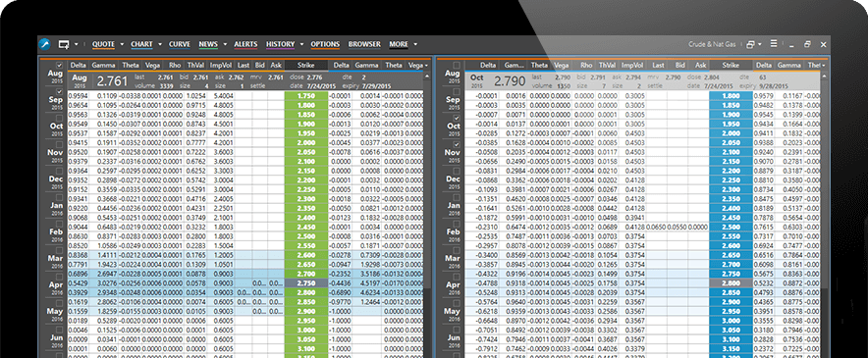Select highlighted strike 2.750 in Aug panel
The height and width of the screenshot is (358, 868).
click(x=305, y=282)
